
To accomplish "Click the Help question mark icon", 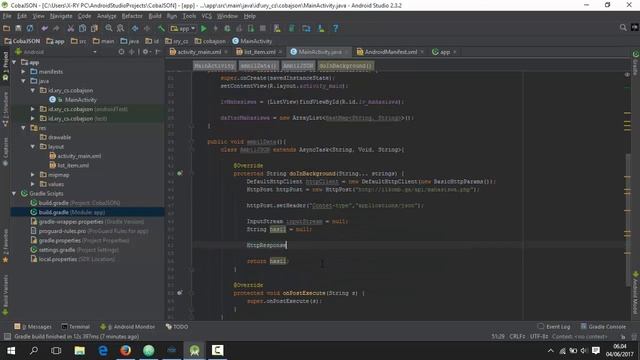I will pos(336,29).
